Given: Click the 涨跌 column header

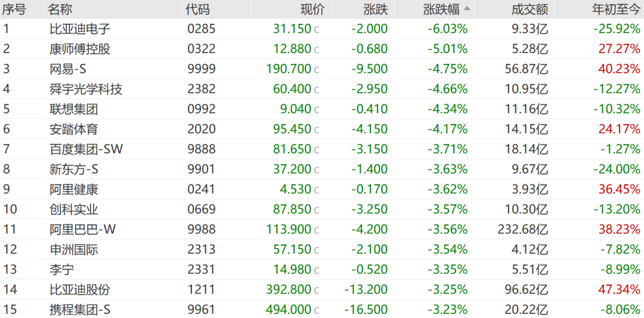Looking at the screenshot, I should (375, 9).
